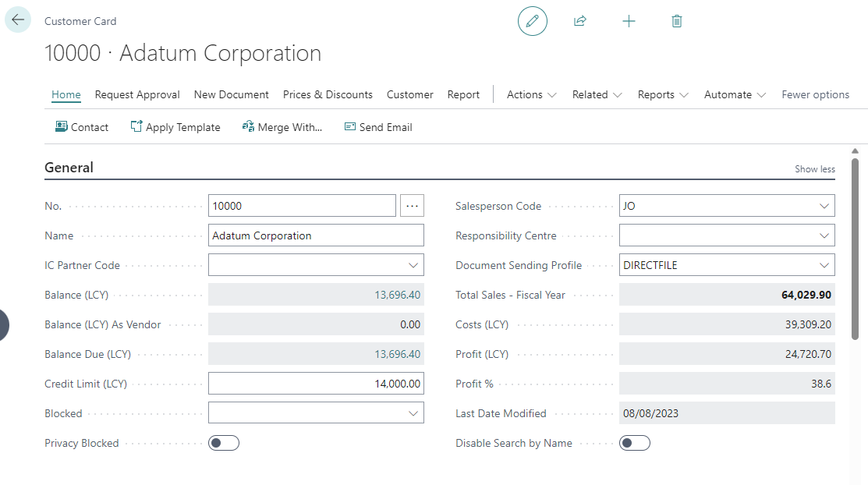Click the delete trash can icon
This screenshot has width=868, height=485.
677,21
